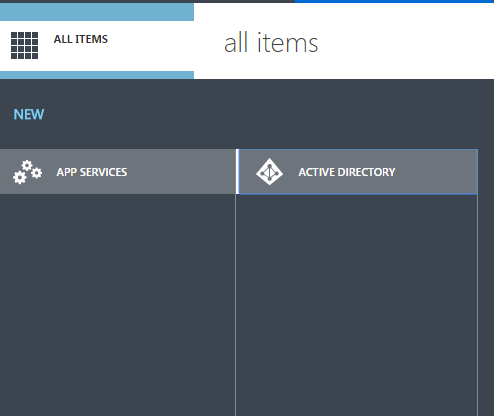Click the vertical divider between the two columns
Viewport: 494px width, 416px height.
pos(236,305)
